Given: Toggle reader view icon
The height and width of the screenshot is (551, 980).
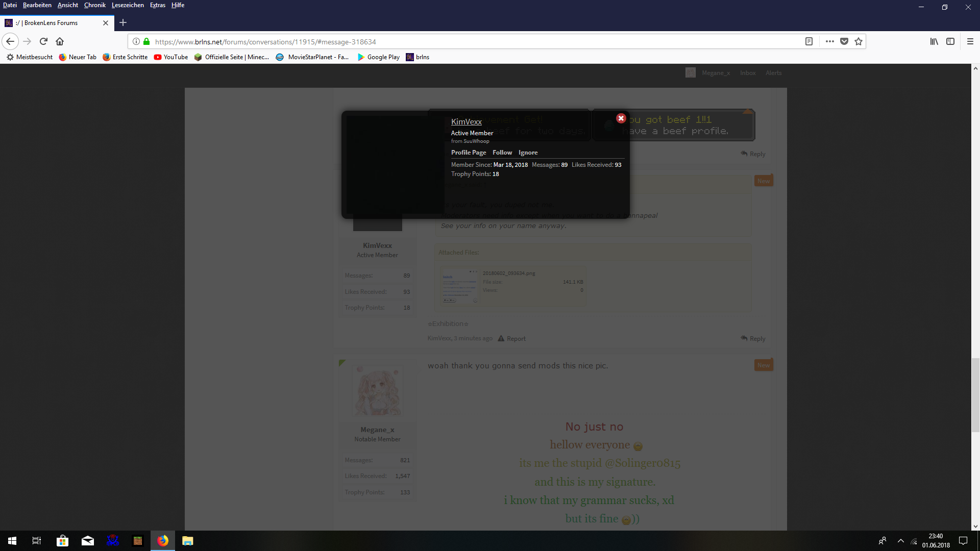Looking at the screenshot, I should (x=809, y=41).
